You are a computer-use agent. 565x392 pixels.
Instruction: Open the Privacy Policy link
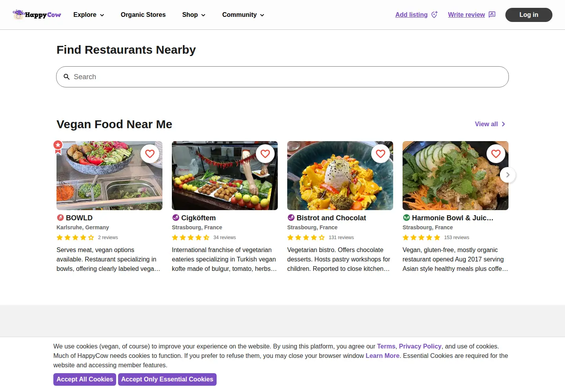[420, 347]
